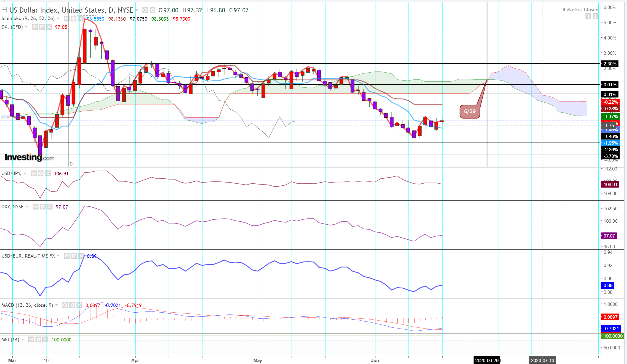627x364 pixels.
Task: Open DX (CFD) settings gear
Action: click(42, 27)
